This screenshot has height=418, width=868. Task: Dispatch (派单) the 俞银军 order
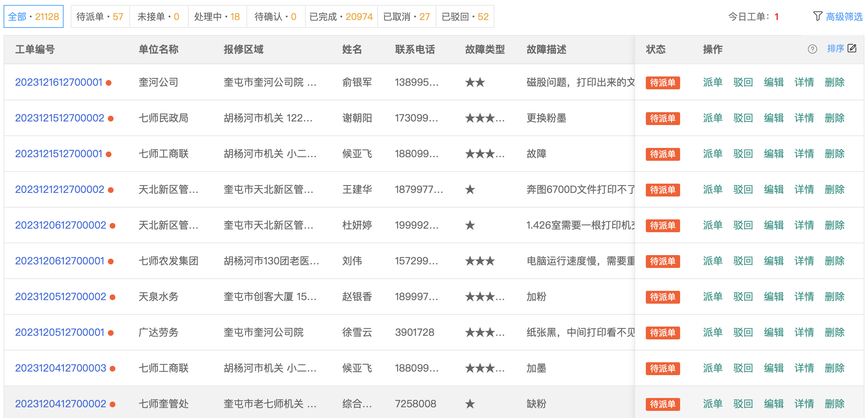(713, 82)
